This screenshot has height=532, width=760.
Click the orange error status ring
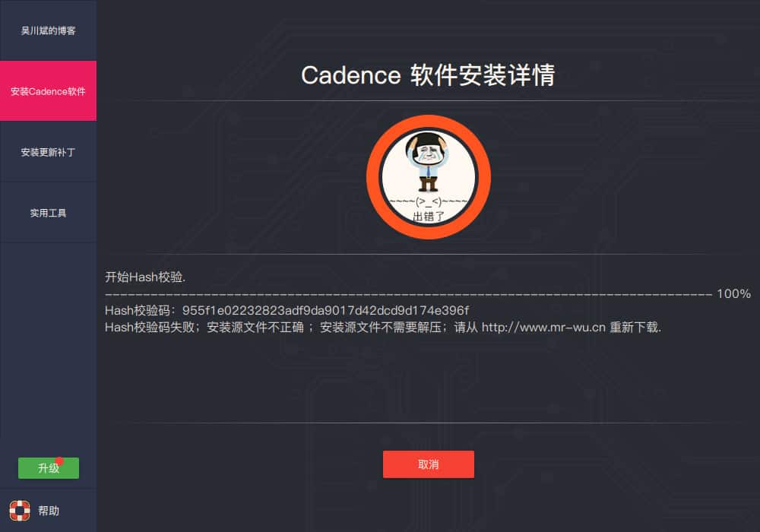tap(429, 177)
